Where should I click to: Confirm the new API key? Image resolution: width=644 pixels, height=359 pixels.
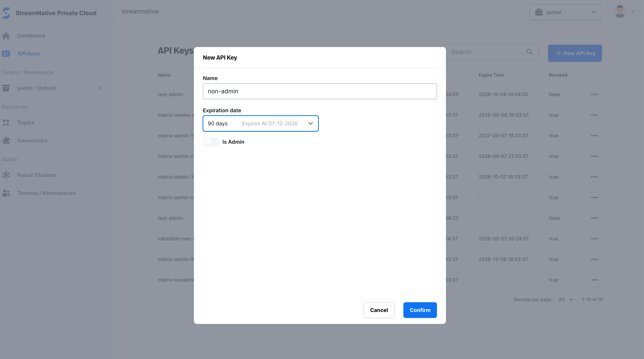420,310
